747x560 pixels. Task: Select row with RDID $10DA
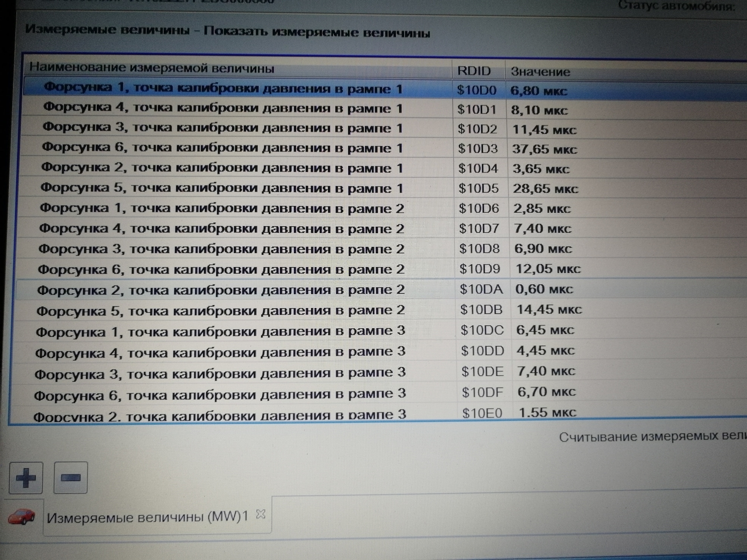click(481, 289)
